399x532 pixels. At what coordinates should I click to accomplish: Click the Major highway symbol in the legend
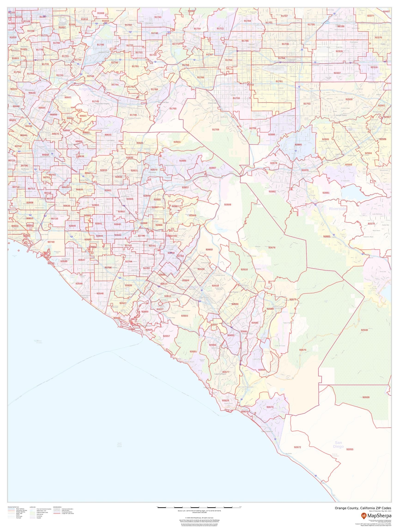pyautogui.click(x=11, y=509)
